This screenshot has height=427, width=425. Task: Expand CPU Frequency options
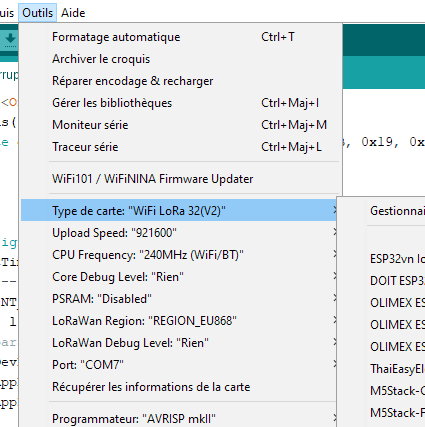tap(180, 255)
